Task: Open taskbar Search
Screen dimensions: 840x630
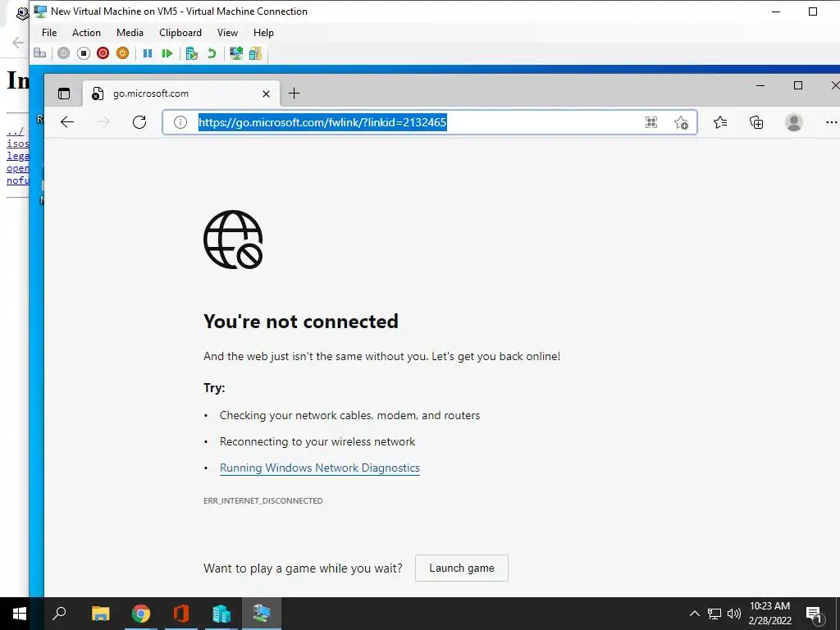Action: (59, 614)
